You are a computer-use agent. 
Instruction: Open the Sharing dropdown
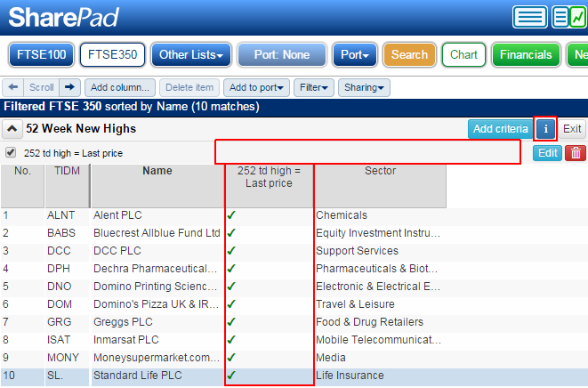pyautogui.click(x=364, y=87)
